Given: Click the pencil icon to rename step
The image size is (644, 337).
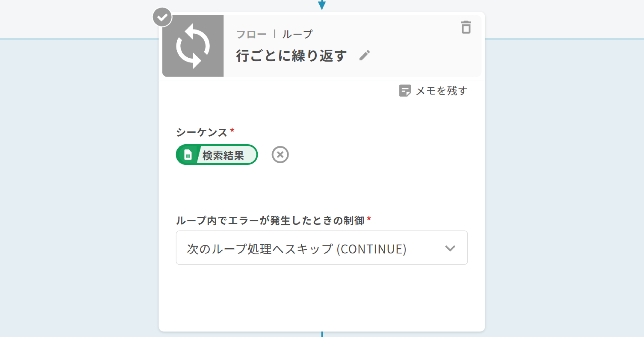Looking at the screenshot, I should (365, 55).
